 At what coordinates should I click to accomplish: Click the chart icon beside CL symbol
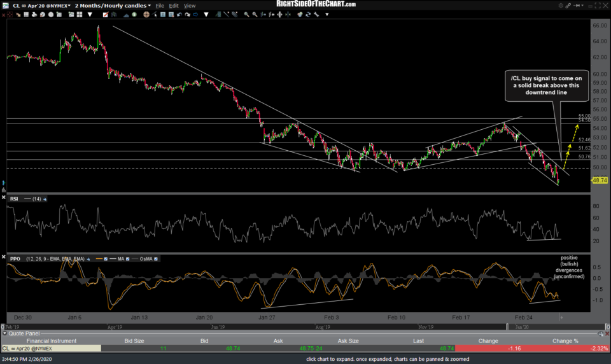click(x=6, y=4)
